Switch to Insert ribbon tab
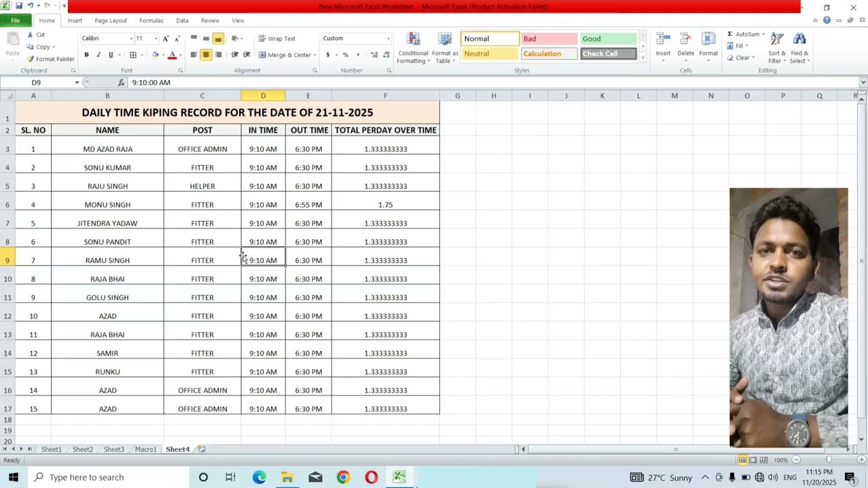This screenshot has width=868, height=488. [x=75, y=20]
